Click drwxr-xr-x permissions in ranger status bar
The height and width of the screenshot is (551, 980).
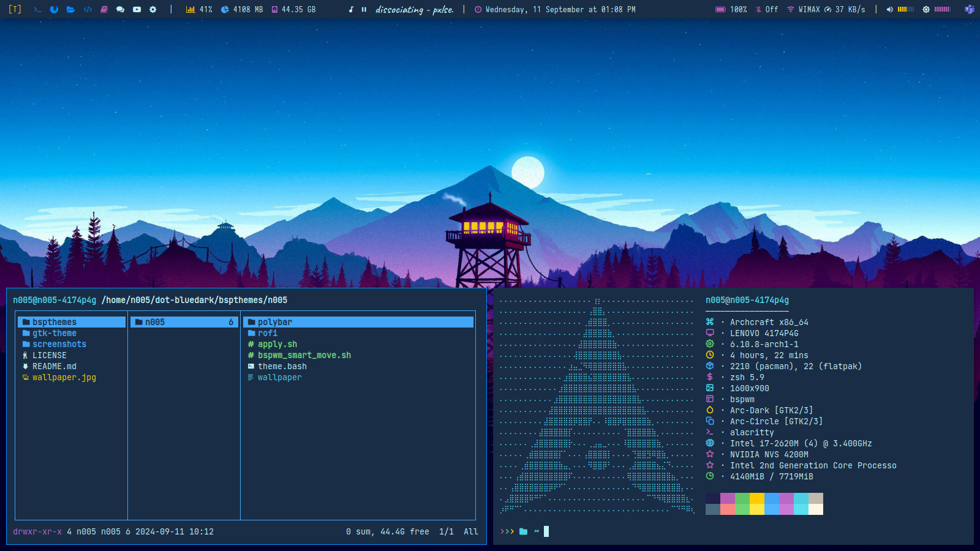37,531
